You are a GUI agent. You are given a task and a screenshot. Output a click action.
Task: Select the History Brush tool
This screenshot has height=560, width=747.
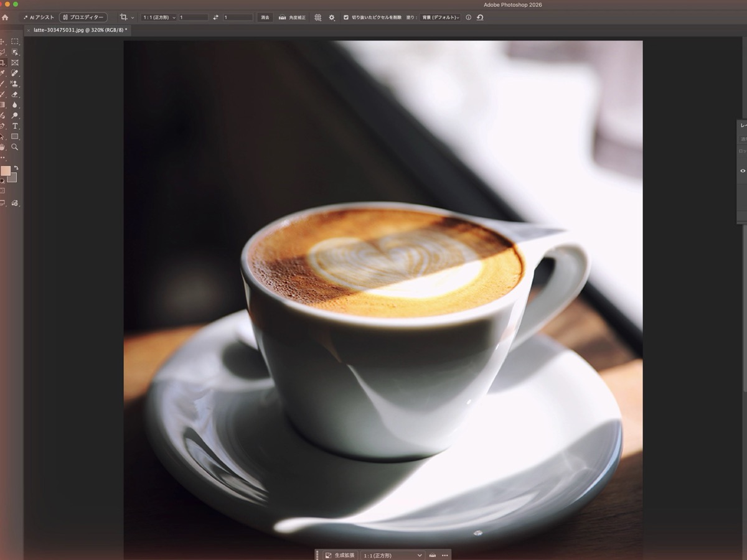pos(2,94)
